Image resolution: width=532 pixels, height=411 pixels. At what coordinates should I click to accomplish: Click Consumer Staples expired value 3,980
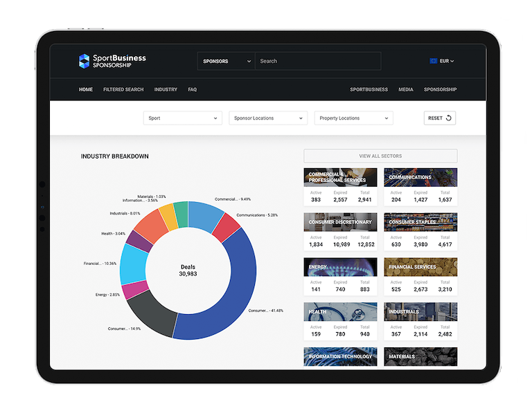click(x=420, y=244)
